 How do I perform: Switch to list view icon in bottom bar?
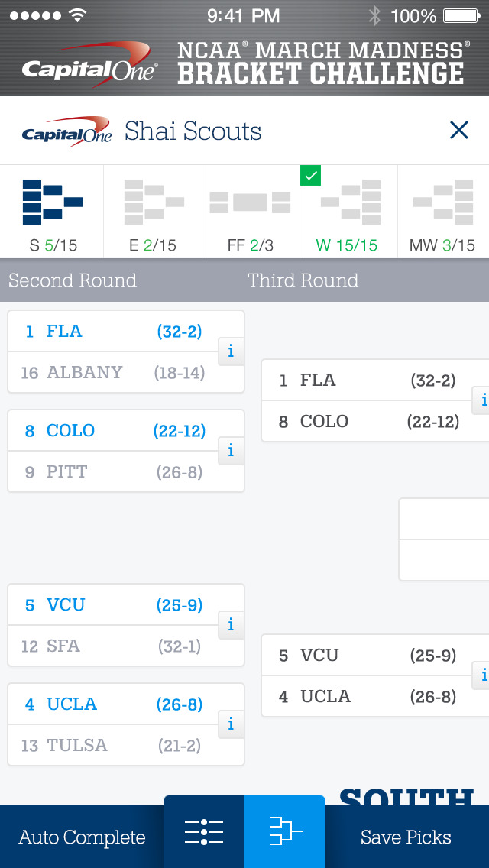click(x=204, y=831)
